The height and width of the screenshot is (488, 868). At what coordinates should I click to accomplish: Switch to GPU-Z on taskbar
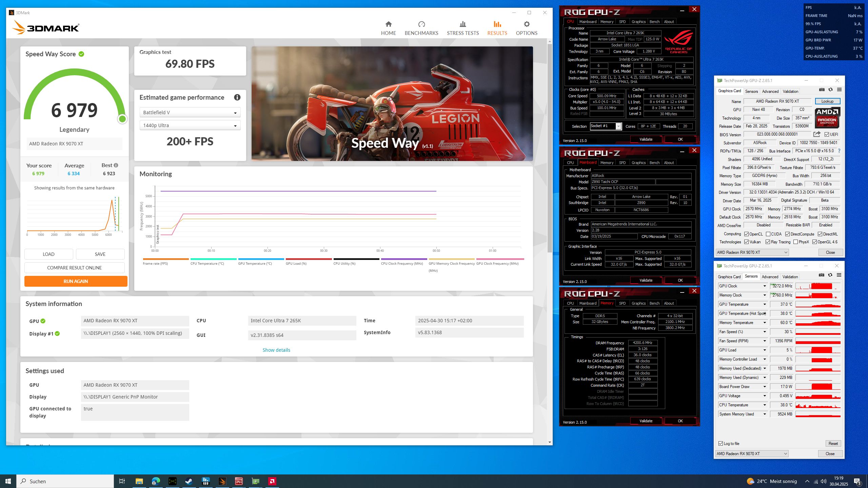(255, 481)
